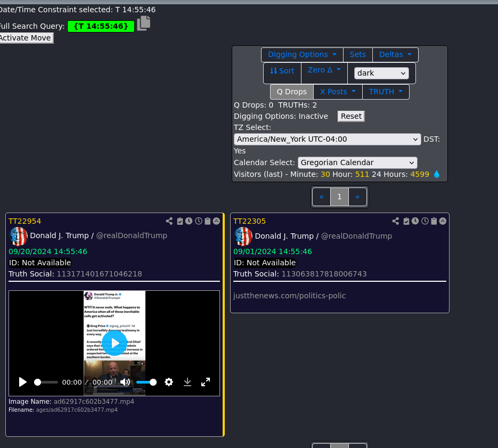This screenshot has width=498, height=448.
Task: Open image name ad62917c602b3477.mp4 link
Action: (x=94, y=402)
